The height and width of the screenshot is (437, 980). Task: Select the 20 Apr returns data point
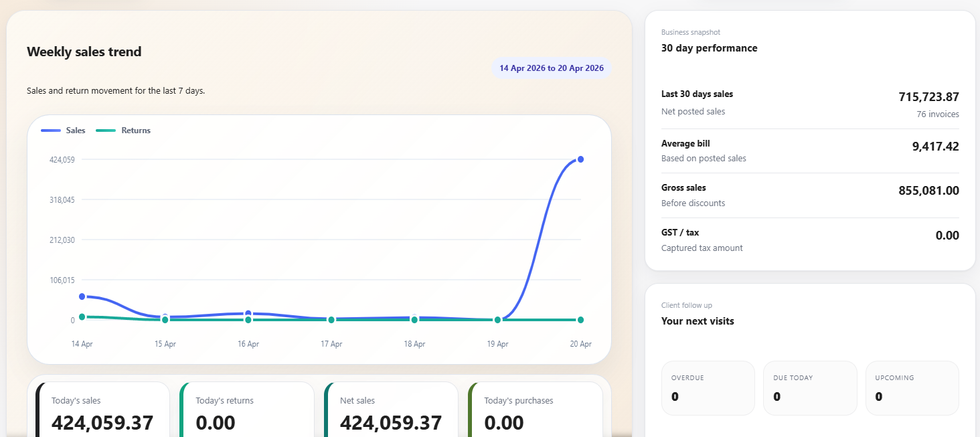coord(580,320)
